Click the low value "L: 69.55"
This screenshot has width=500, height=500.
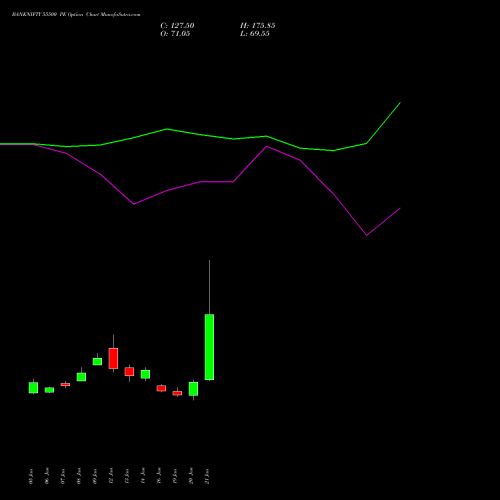(255, 34)
